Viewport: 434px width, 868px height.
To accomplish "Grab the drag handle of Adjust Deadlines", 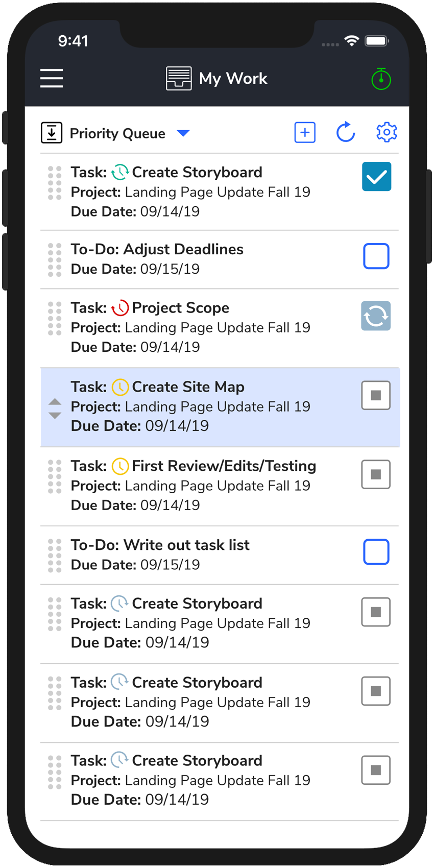I will tap(55, 260).
